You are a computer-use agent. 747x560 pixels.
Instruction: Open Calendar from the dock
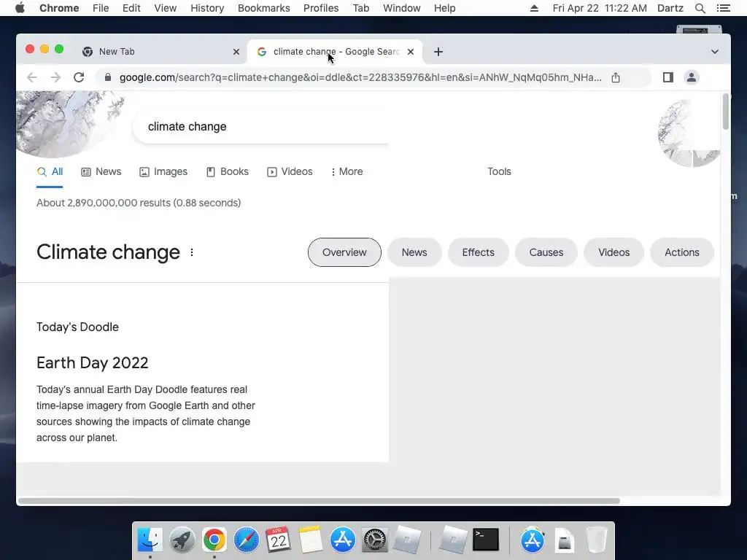278,540
